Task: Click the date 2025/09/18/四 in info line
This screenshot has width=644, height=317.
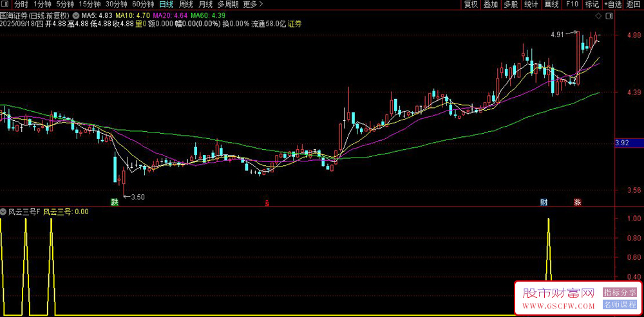Action: (21, 24)
